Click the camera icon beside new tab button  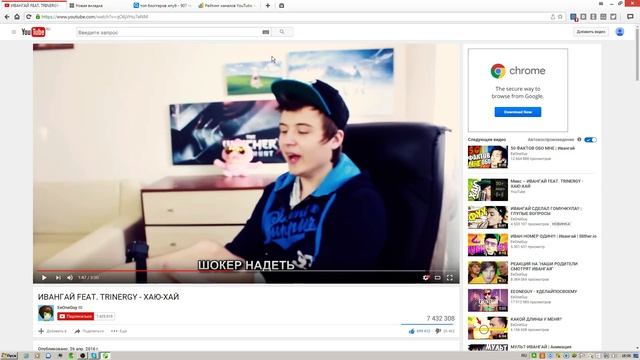282,6
